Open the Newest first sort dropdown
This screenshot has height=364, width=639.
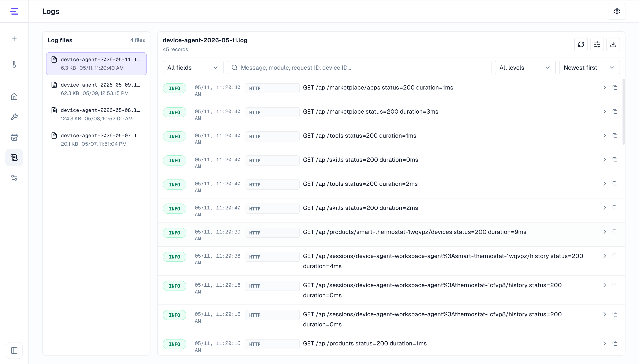pyautogui.click(x=589, y=68)
